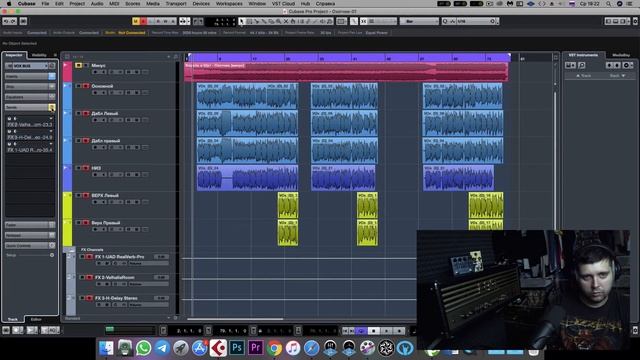Click the horizontal scrollbar under the arrangement

(235, 319)
